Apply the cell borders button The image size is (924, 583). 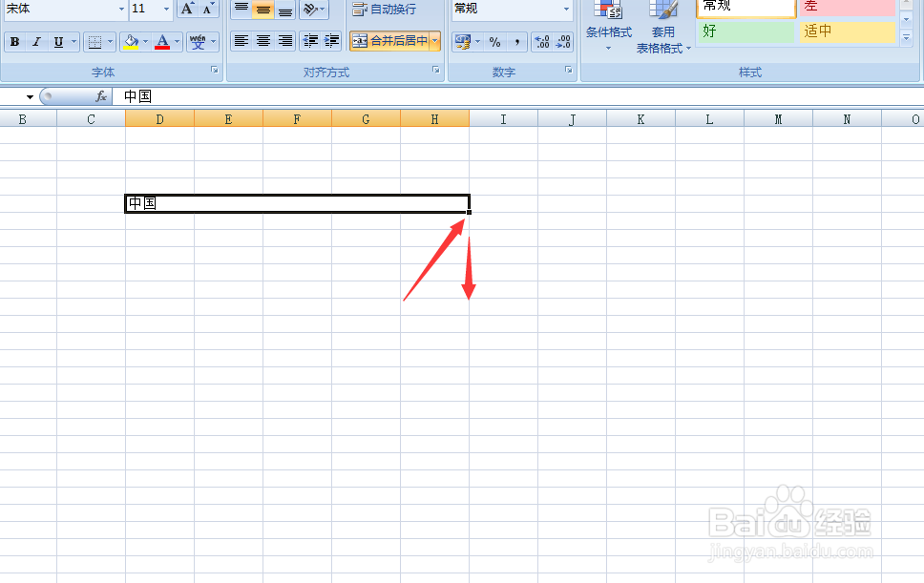coord(94,42)
